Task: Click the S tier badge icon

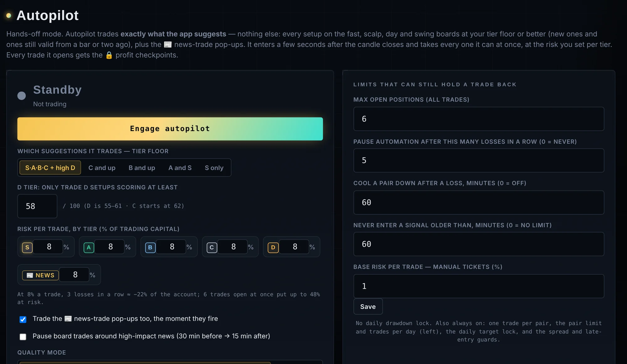Action: [x=27, y=247]
